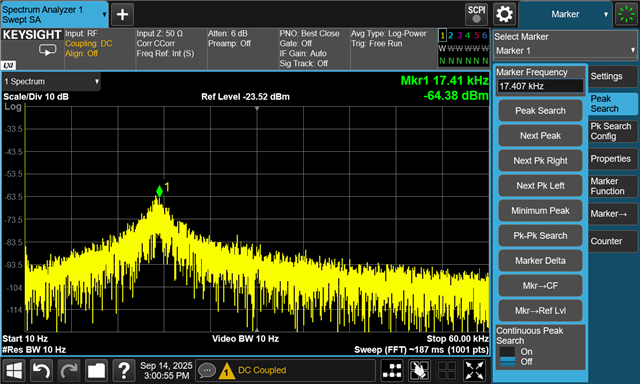Open Marker Function tab
640x384 pixels.
pos(613,186)
